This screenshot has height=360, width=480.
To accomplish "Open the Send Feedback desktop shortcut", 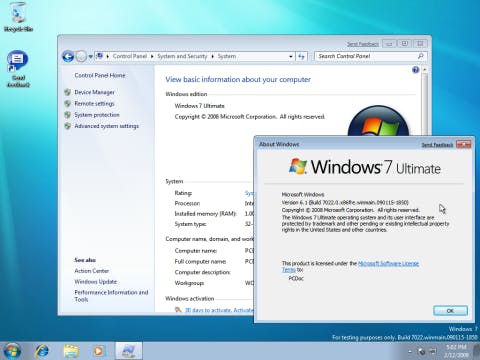I will pos(18,69).
